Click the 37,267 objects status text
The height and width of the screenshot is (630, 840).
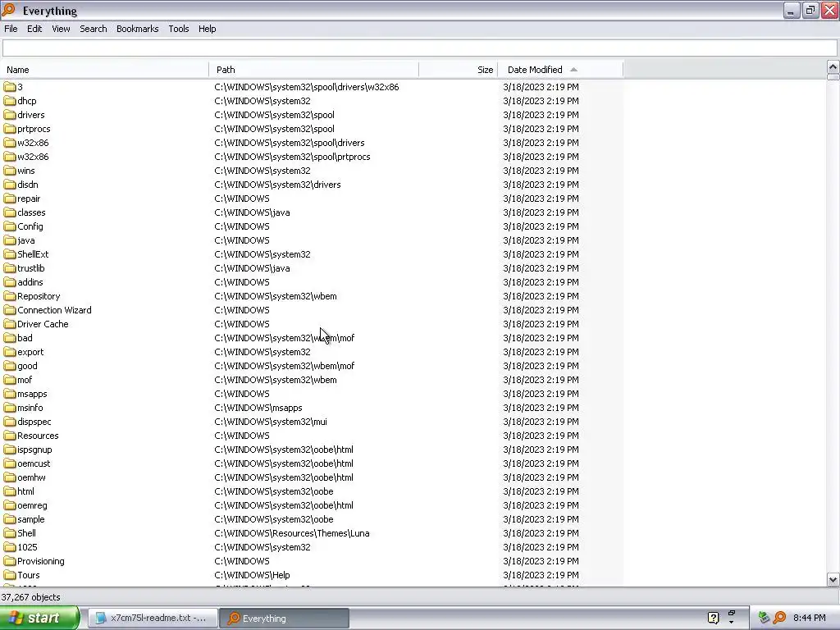click(x=30, y=597)
